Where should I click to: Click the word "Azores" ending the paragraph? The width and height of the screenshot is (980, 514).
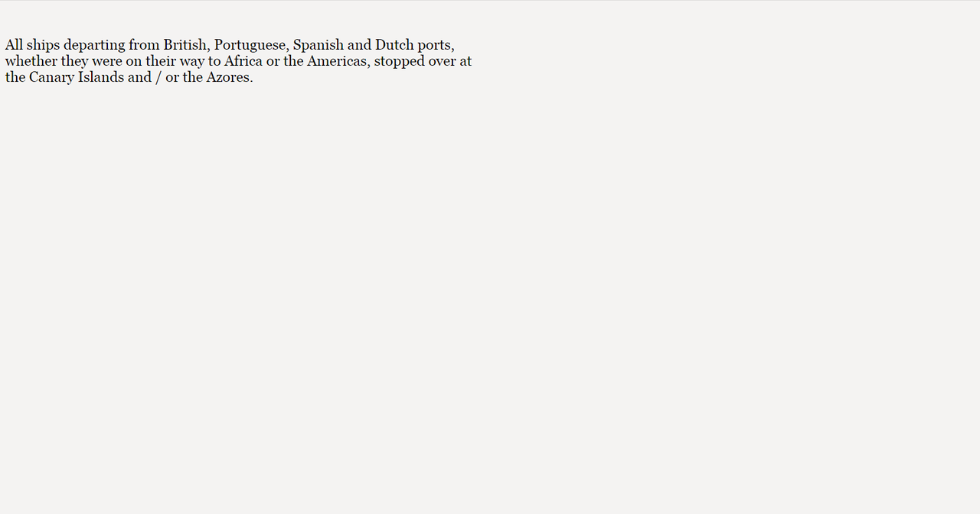(x=227, y=77)
